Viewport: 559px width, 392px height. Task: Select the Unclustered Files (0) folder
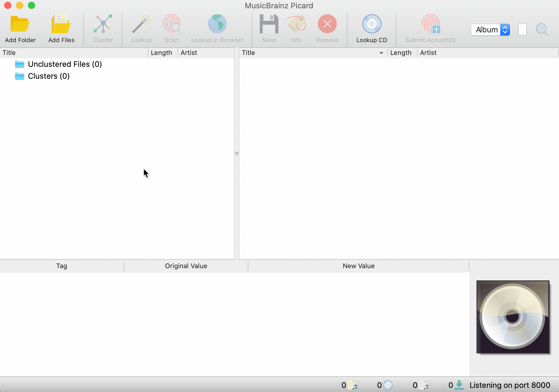coord(65,64)
